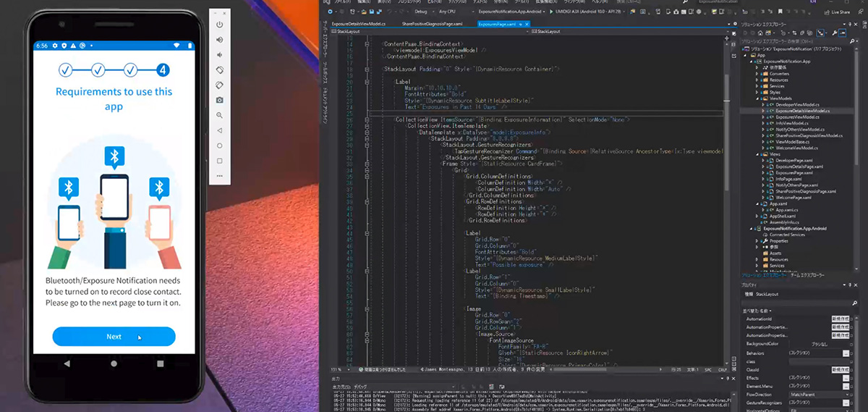The width and height of the screenshot is (868, 412).
Task: Take an emulator screenshot with camera icon
Action: (x=220, y=100)
